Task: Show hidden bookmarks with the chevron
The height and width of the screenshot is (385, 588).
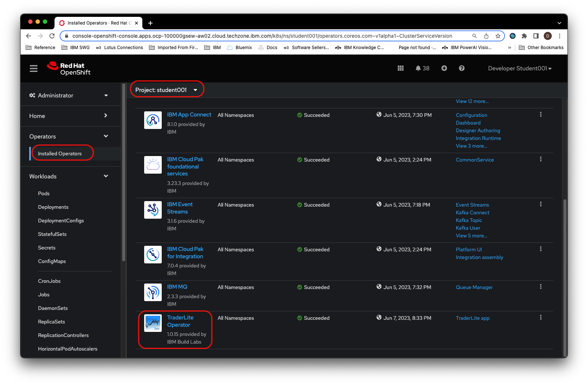Action: [x=509, y=48]
